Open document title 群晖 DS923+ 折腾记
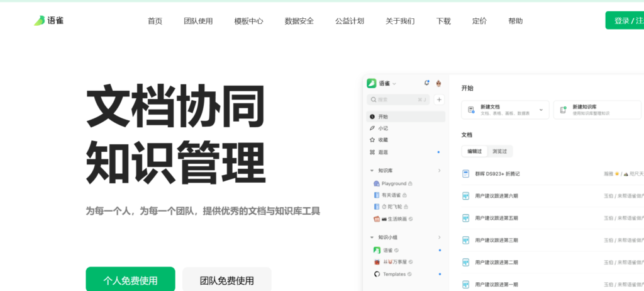644x291 pixels. (497, 174)
